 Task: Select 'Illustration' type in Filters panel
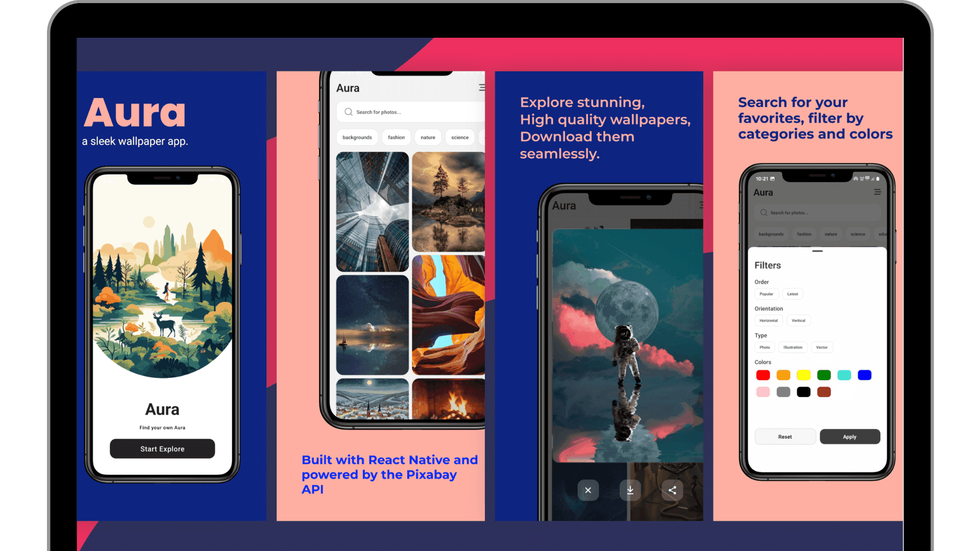tap(792, 347)
